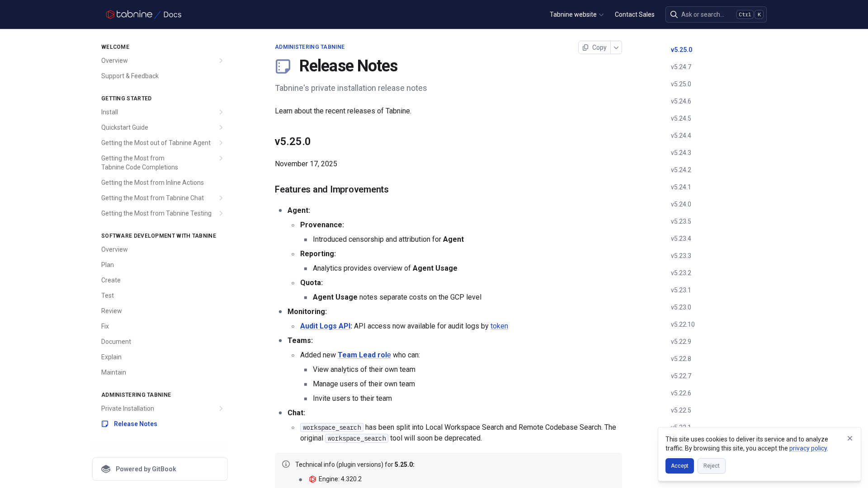Accept the cookies

click(x=679, y=466)
